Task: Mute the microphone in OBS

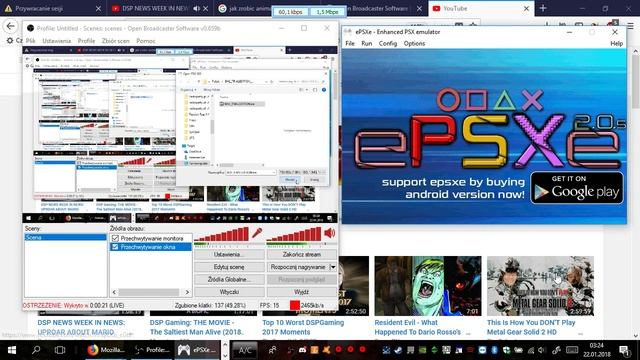Action: pos(257,233)
